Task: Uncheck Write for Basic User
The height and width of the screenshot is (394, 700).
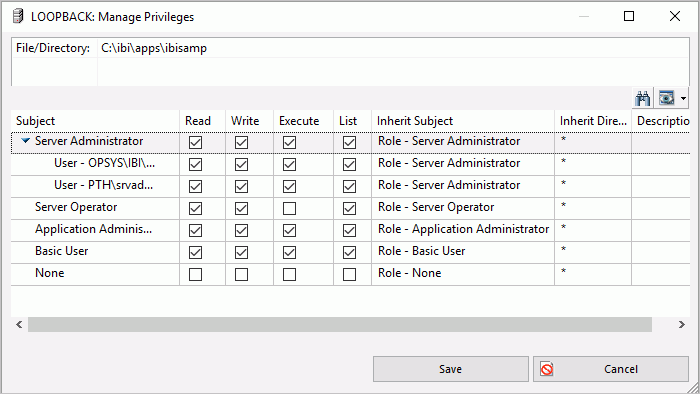Action: 242,252
